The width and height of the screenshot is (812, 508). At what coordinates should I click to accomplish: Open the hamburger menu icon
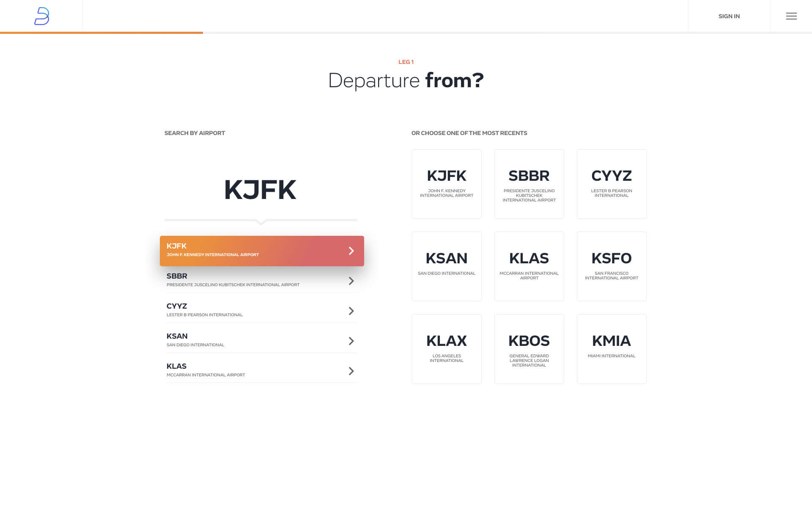pos(791,16)
